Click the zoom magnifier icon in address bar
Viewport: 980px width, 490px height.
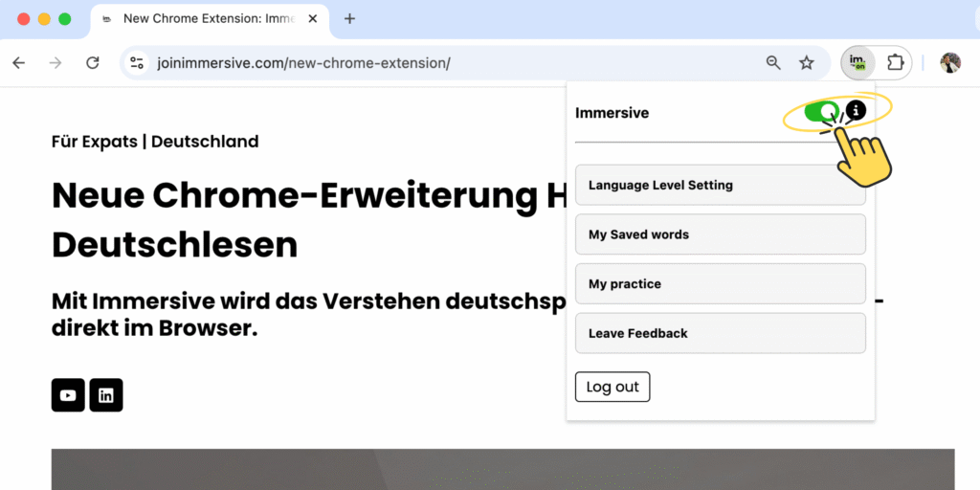pyautogui.click(x=773, y=63)
